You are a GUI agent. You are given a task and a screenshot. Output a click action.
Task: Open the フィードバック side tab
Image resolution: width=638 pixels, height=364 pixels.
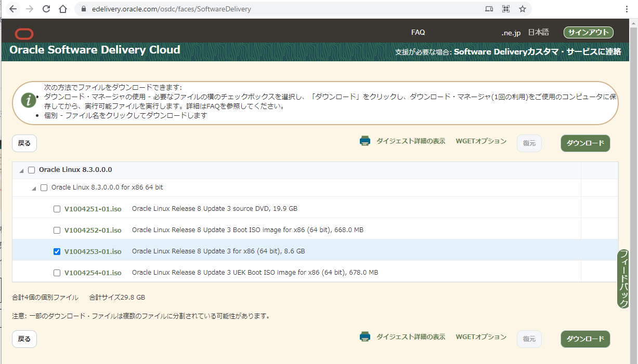[623, 279]
